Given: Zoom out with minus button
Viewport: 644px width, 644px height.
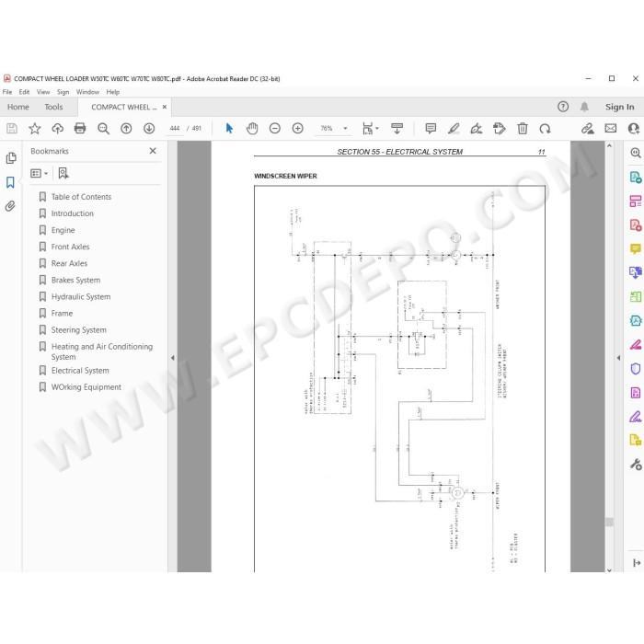Looking at the screenshot, I should (275, 129).
